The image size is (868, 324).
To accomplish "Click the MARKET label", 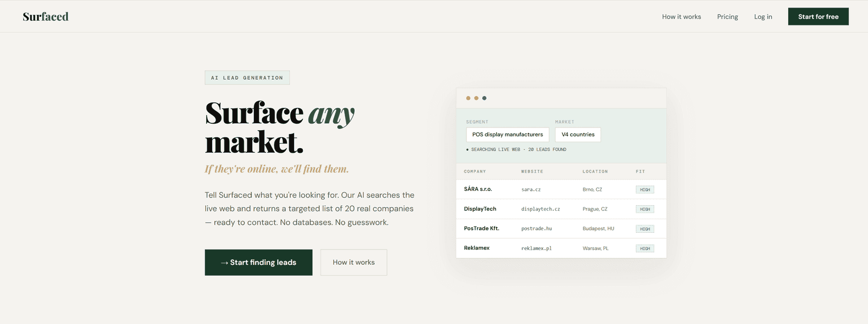I will point(565,122).
